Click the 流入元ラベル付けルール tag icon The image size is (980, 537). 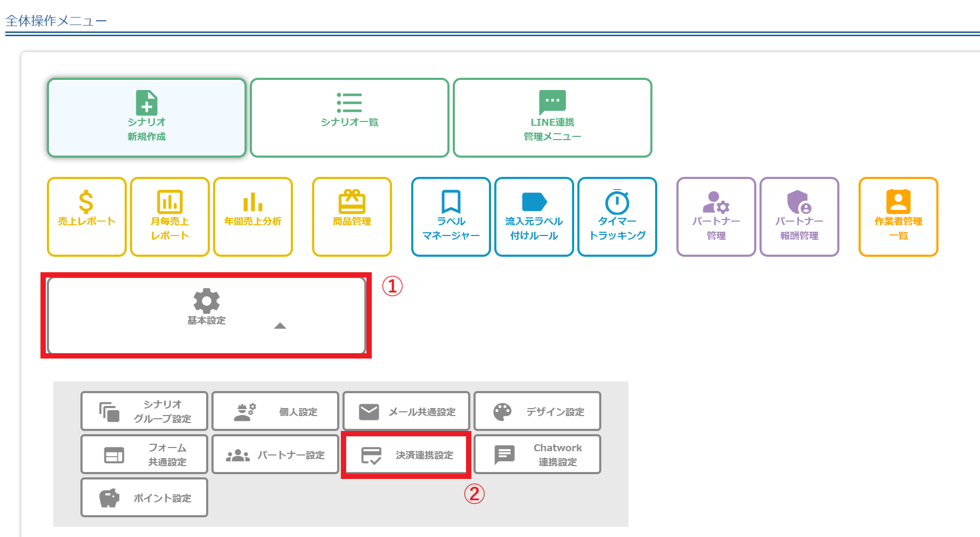534,202
